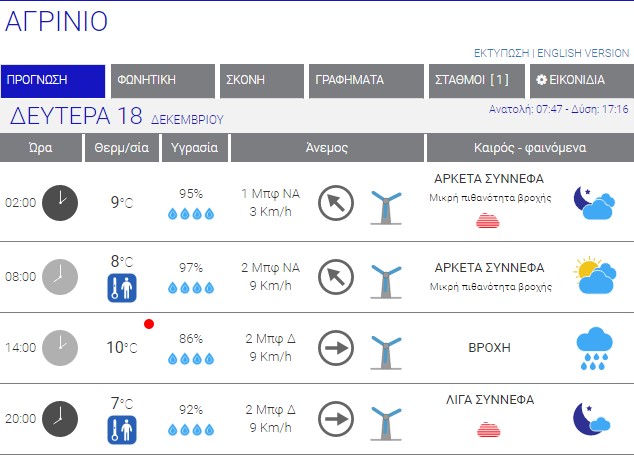Viewport: 634px width, 455px height.
Task: Click the red dot marker near 10°C
Action: pos(148,324)
